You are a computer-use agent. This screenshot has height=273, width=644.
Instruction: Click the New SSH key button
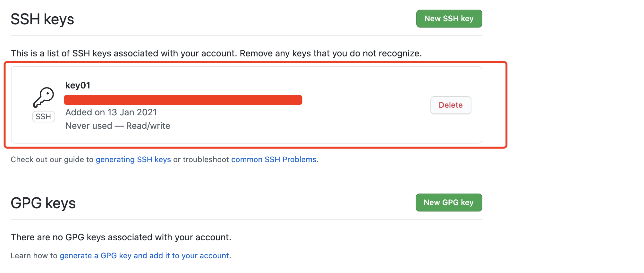click(x=449, y=19)
